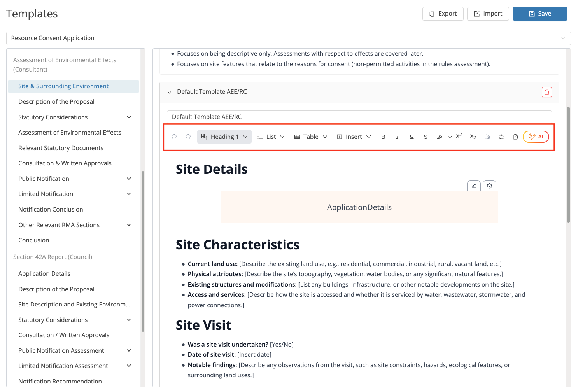Click the Undo icon in editor toolbar
Screen dimensions: 578x392
(174, 136)
